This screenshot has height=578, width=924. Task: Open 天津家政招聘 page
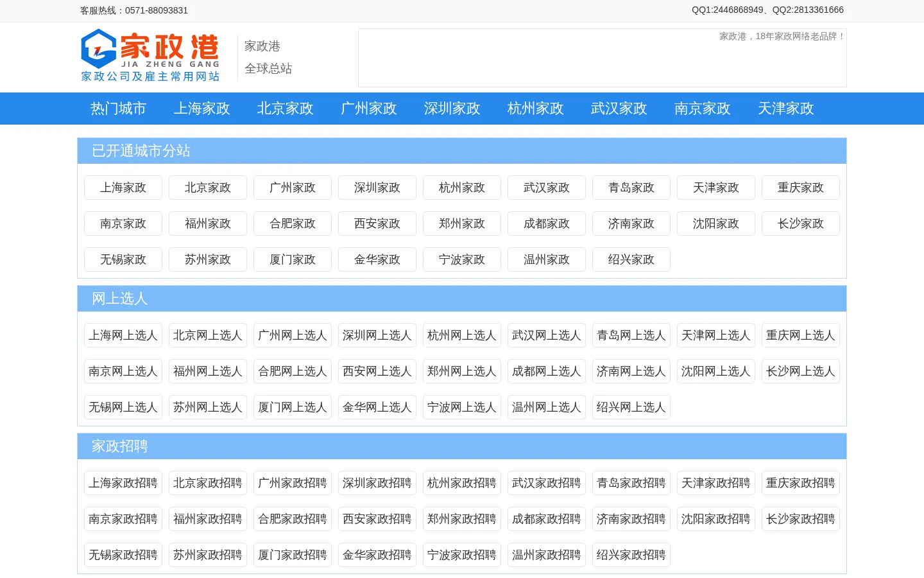tap(716, 483)
